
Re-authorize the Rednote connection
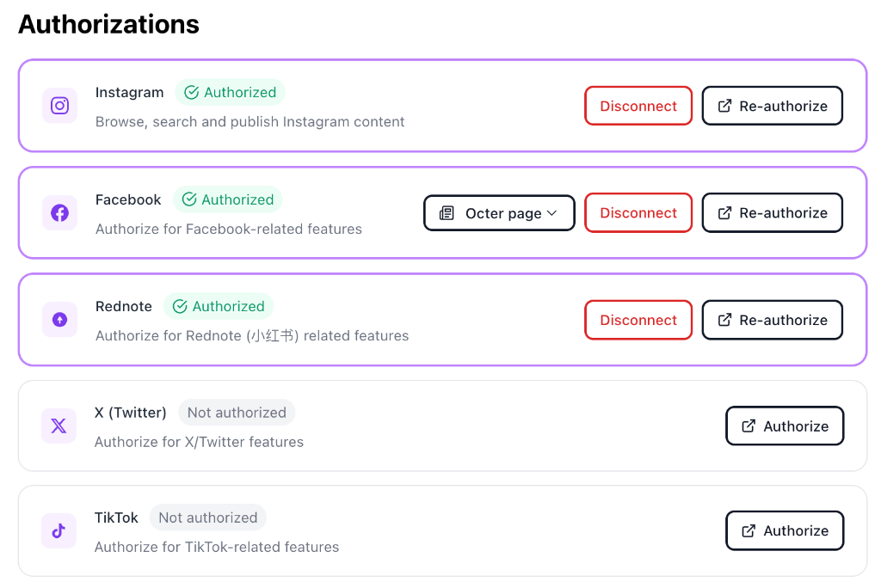pyautogui.click(x=772, y=320)
